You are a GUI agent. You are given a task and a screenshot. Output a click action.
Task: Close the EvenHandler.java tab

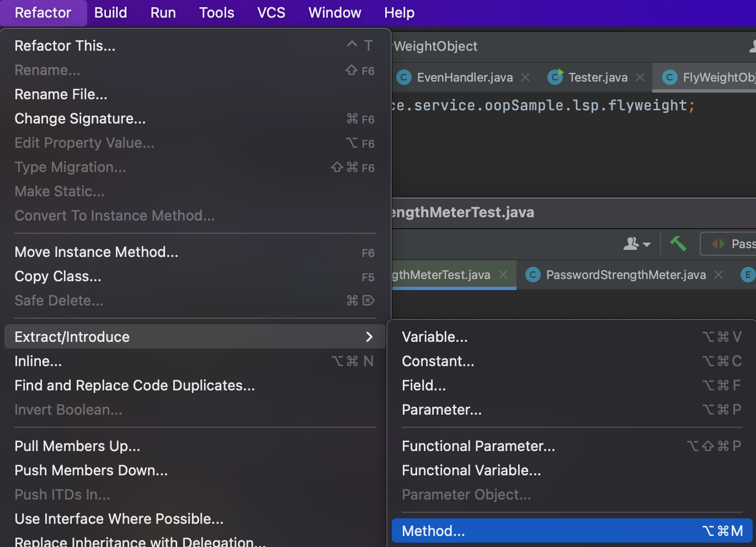point(525,77)
